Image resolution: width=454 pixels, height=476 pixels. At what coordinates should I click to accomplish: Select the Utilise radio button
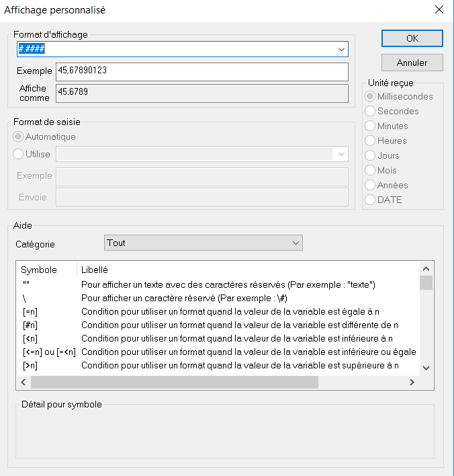pos(19,154)
